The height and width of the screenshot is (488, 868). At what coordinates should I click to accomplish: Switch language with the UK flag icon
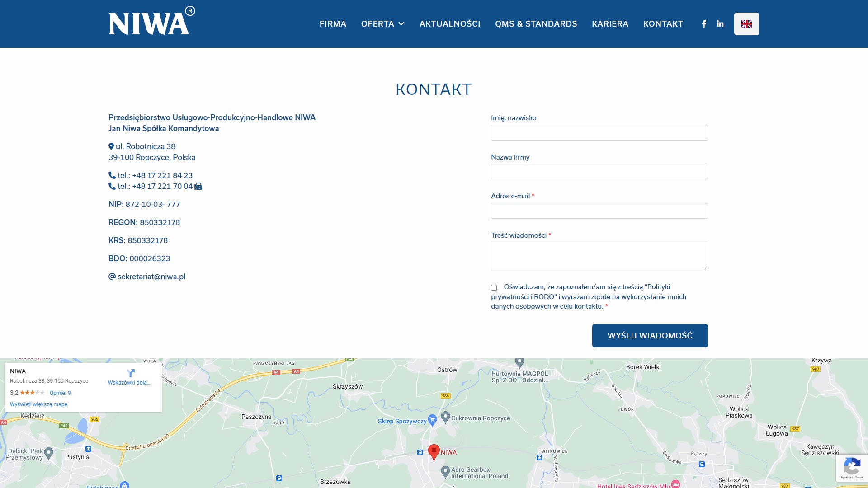747,24
